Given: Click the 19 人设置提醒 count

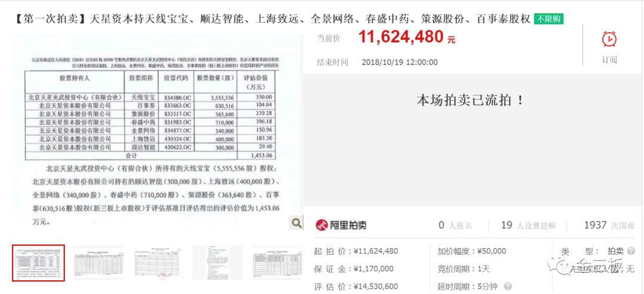Looking at the screenshot, I should pos(528,225).
